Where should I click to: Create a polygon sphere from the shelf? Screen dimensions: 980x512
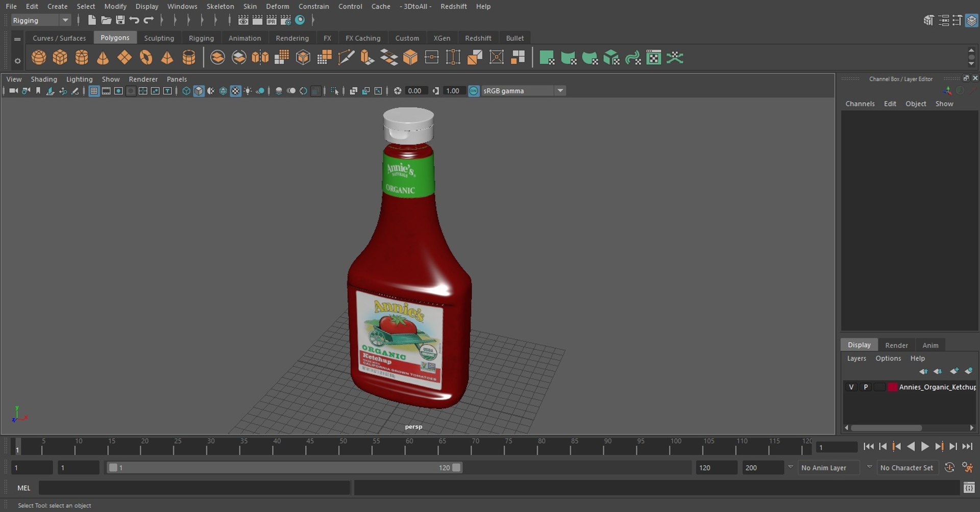(x=38, y=57)
